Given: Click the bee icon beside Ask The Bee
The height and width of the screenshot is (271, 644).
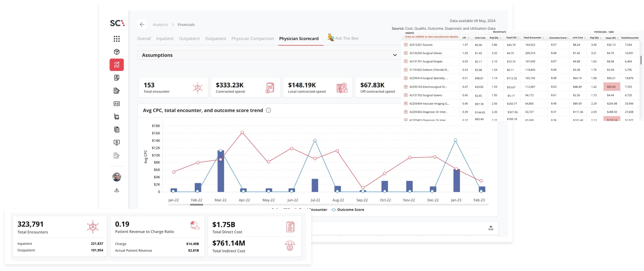Looking at the screenshot, I should (x=331, y=38).
